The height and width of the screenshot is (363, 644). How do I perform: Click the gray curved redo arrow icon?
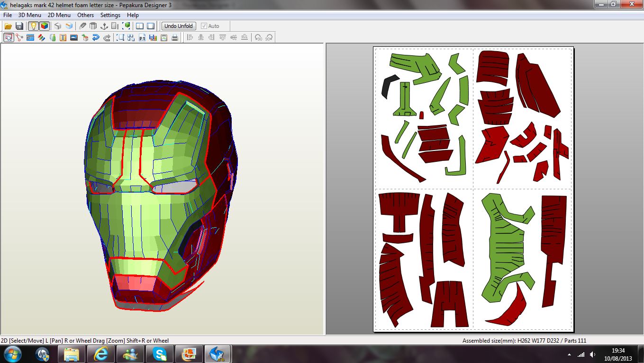[107, 37]
